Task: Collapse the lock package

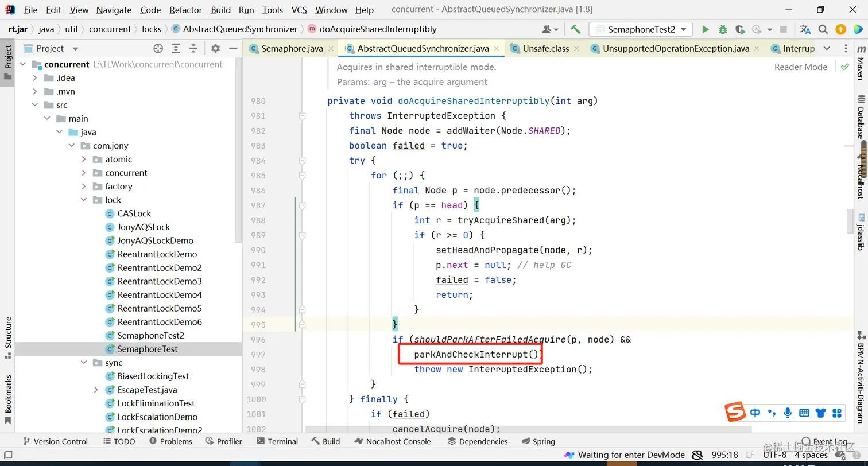Action: [84, 200]
